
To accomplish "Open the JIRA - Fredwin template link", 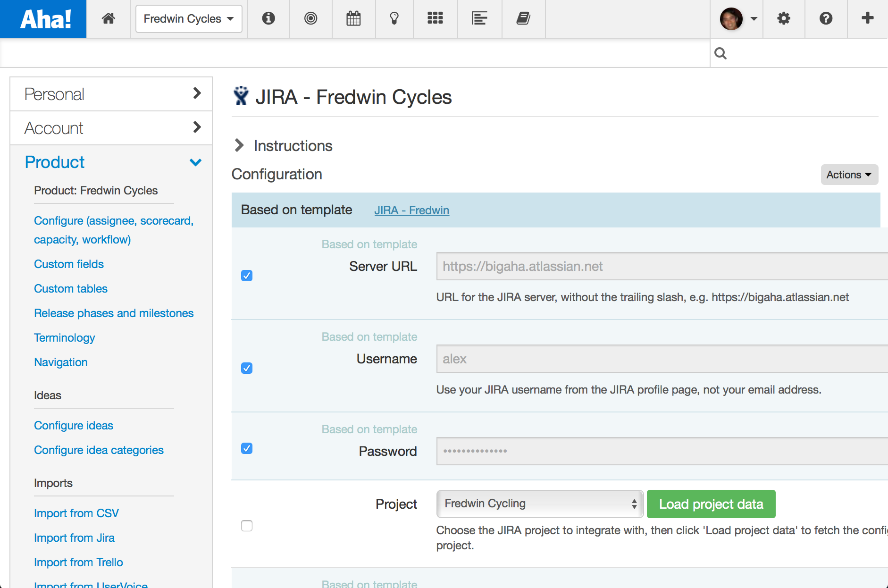I will [x=411, y=210].
